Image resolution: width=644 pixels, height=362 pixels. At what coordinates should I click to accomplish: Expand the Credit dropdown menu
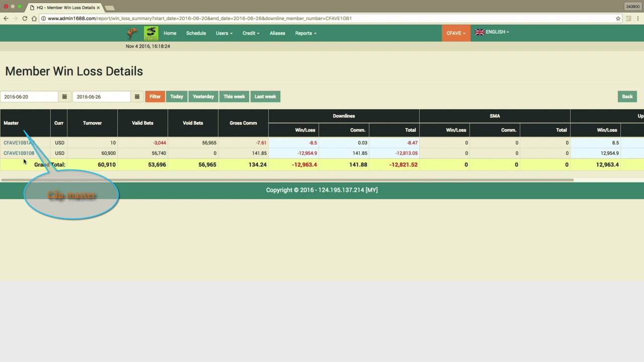click(x=251, y=33)
